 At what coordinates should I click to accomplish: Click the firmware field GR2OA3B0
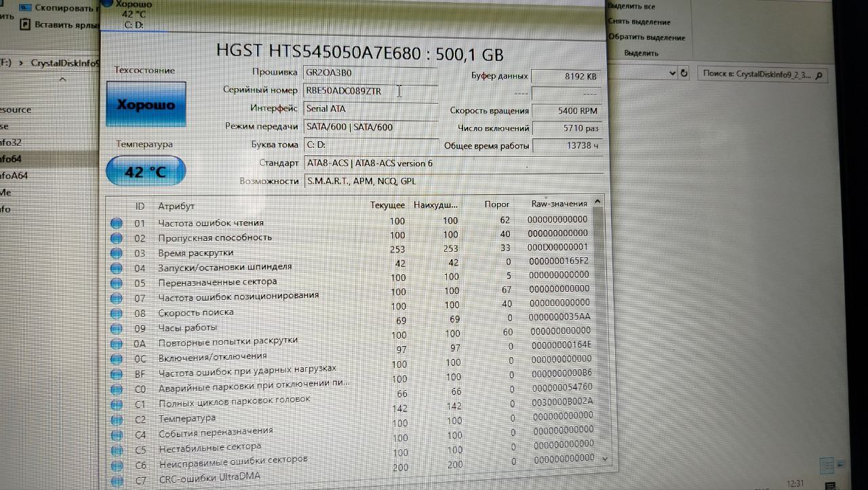point(370,72)
